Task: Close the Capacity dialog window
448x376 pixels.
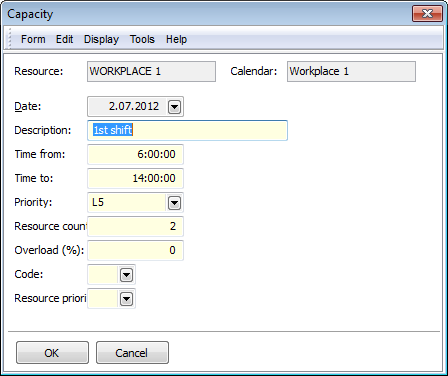Action: click(427, 14)
